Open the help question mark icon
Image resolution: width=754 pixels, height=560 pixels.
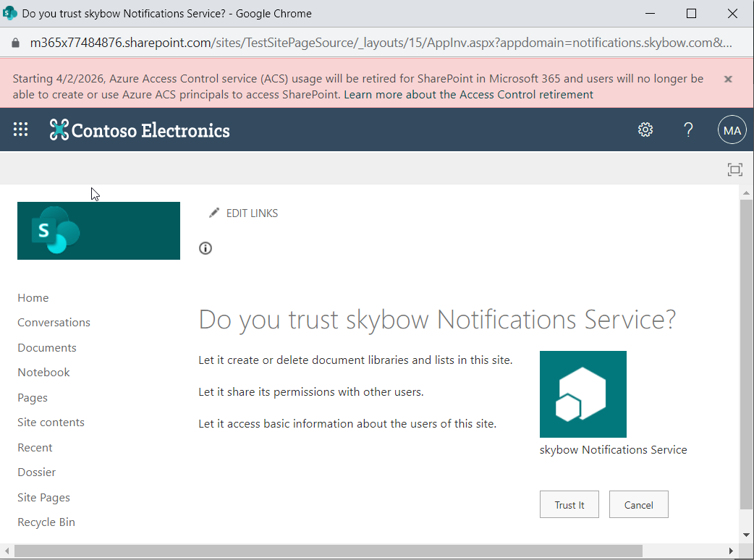tap(688, 130)
